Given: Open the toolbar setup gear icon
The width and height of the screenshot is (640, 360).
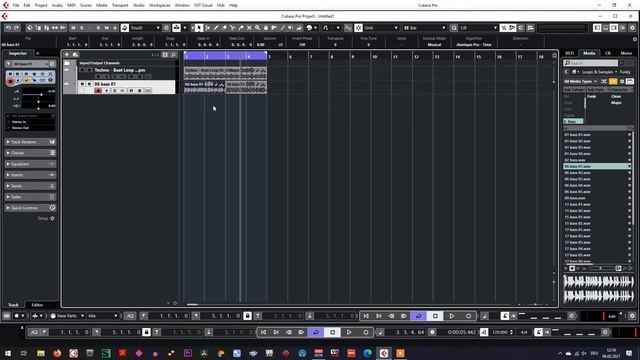Looking at the screenshot, I should pos(632,28).
